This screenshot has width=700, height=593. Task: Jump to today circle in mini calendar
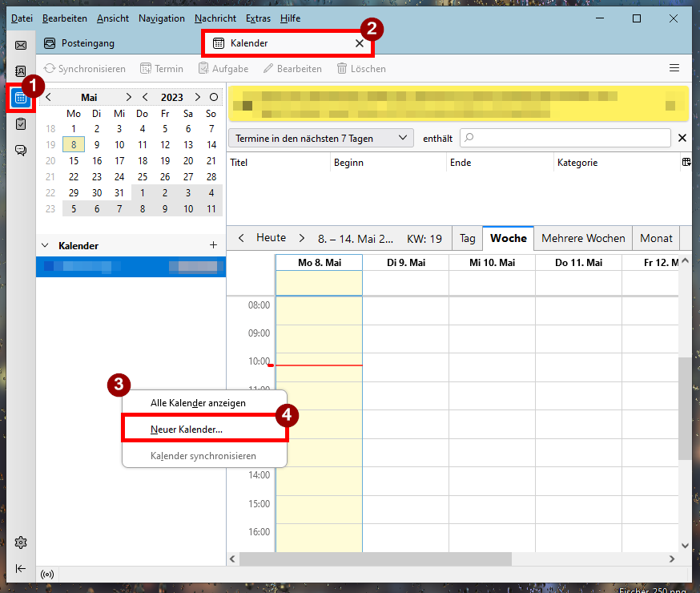(213, 97)
